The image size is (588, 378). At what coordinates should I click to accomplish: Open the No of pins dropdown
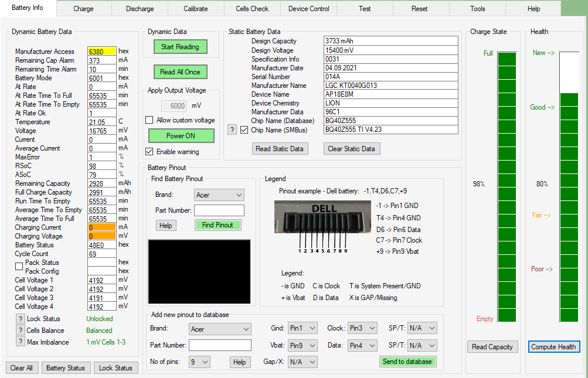click(x=199, y=362)
